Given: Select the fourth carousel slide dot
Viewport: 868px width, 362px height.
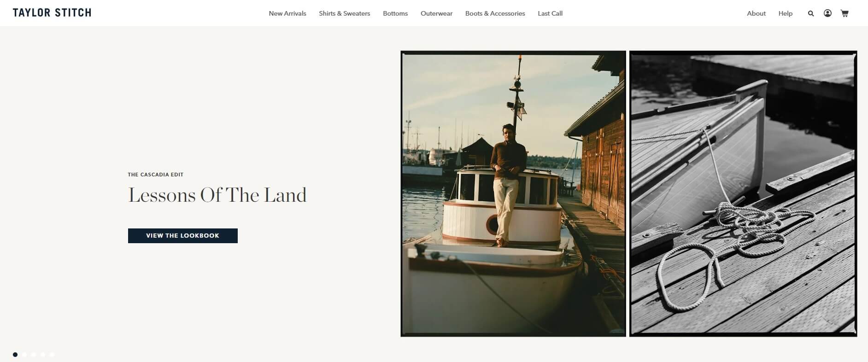Looking at the screenshot, I should pos(43,355).
